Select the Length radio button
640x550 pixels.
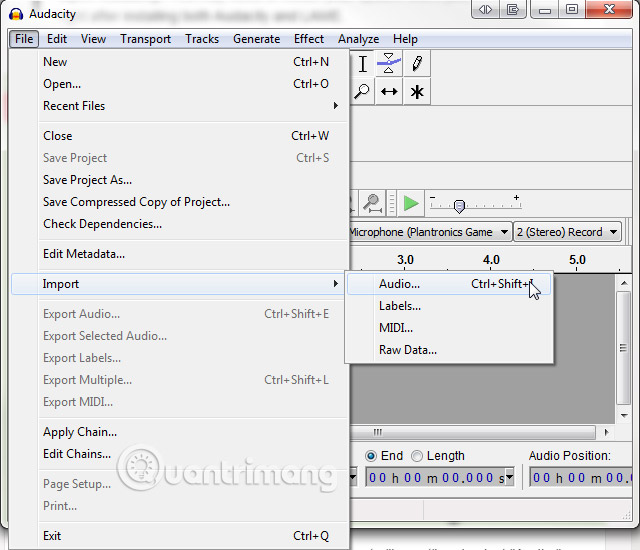click(x=417, y=456)
